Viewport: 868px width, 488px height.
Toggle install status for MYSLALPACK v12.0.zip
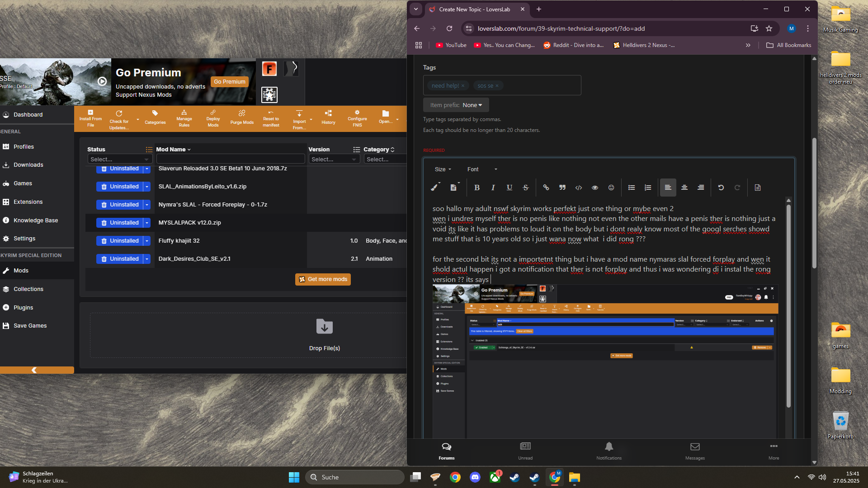coord(120,223)
